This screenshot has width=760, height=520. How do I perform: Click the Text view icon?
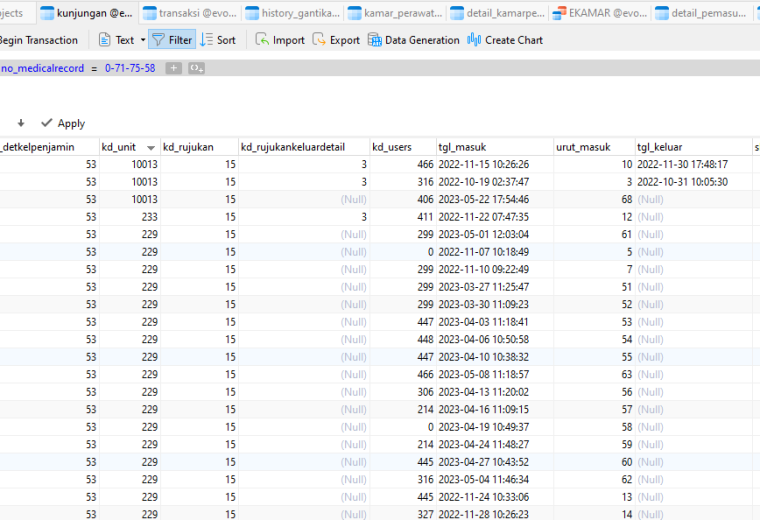click(105, 40)
